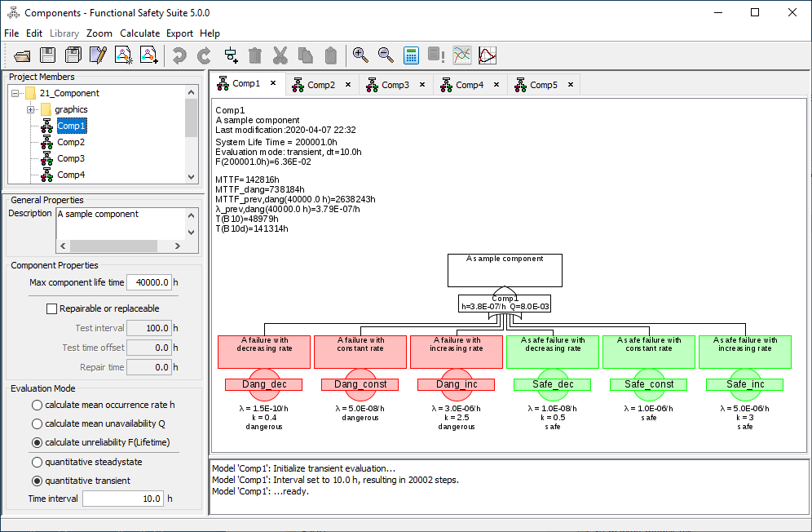Click the Max component life time field
The width and height of the screenshot is (812, 532).
[x=148, y=282]
